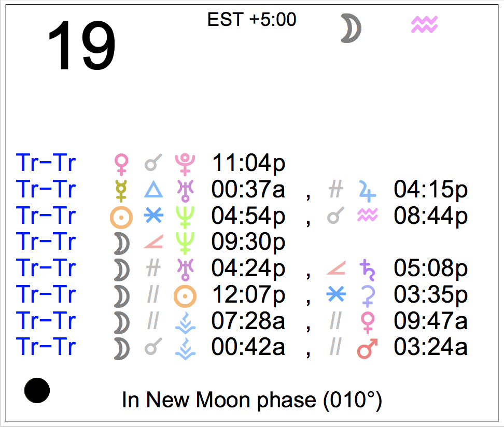Click the Sun glyph in the 04:54p row
This screenshot has height=427, width=504.
[x=121, y=217]
